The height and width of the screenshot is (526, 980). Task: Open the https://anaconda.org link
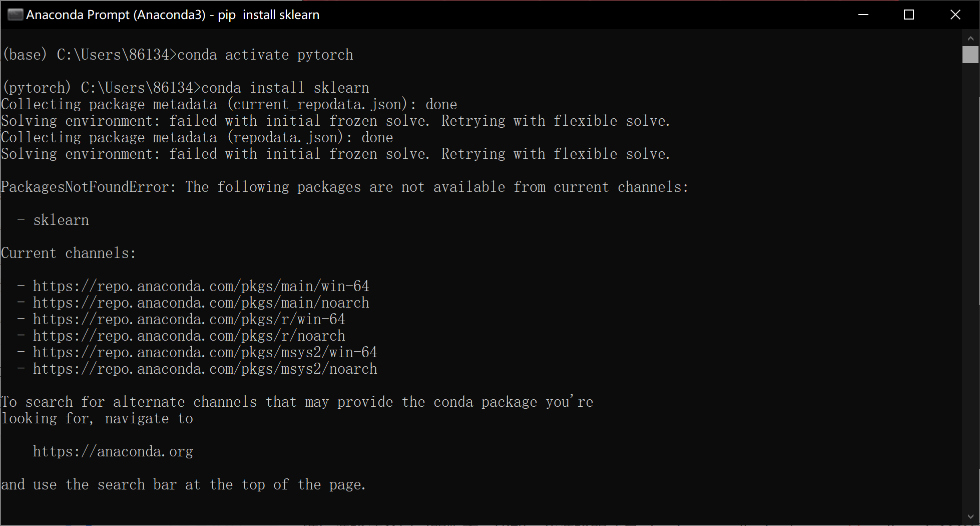113,451
